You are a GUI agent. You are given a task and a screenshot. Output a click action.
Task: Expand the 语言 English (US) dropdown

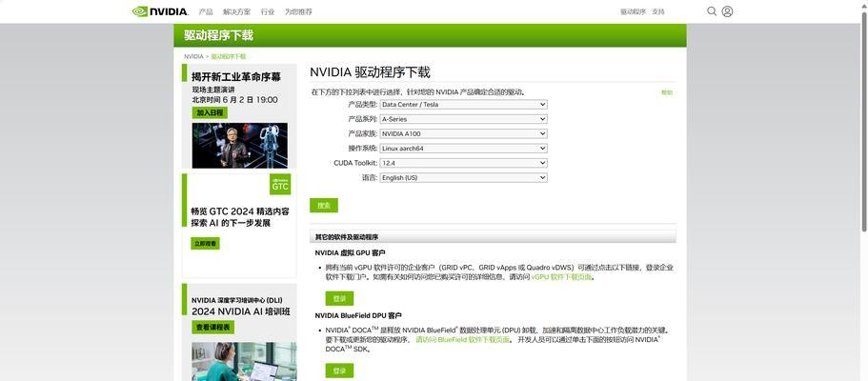tap(463, 178)
